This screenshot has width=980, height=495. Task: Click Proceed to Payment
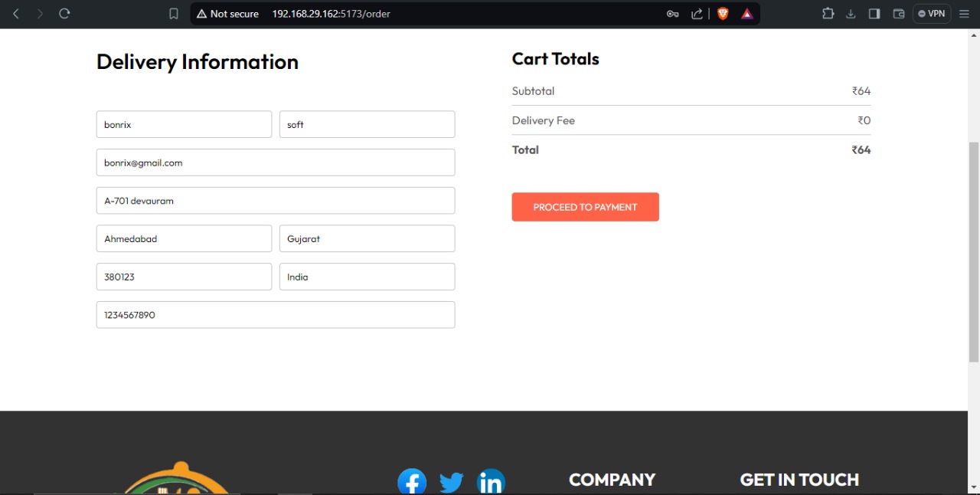pyautogui.click(x=586, y=207)
